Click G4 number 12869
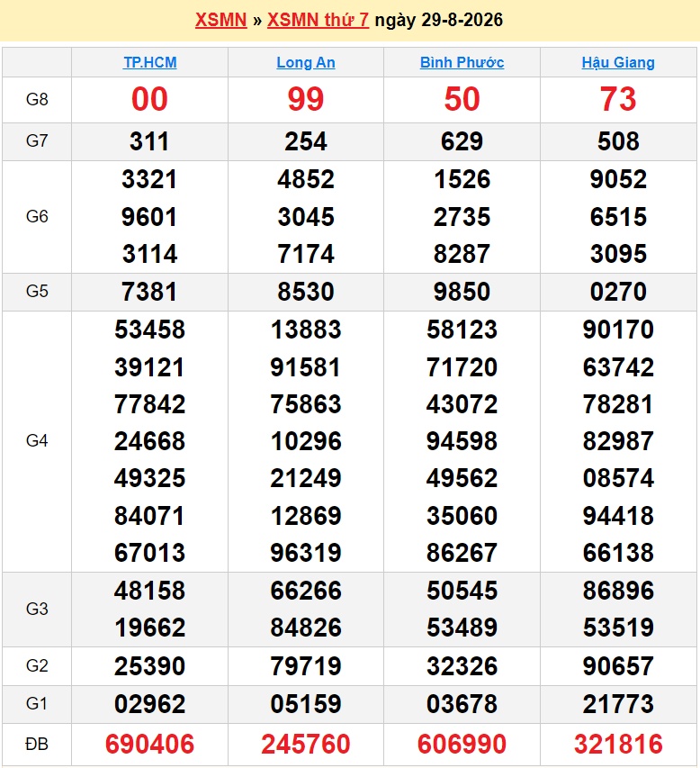The width and height of the screenshot is (700, 768). (305, 516)
